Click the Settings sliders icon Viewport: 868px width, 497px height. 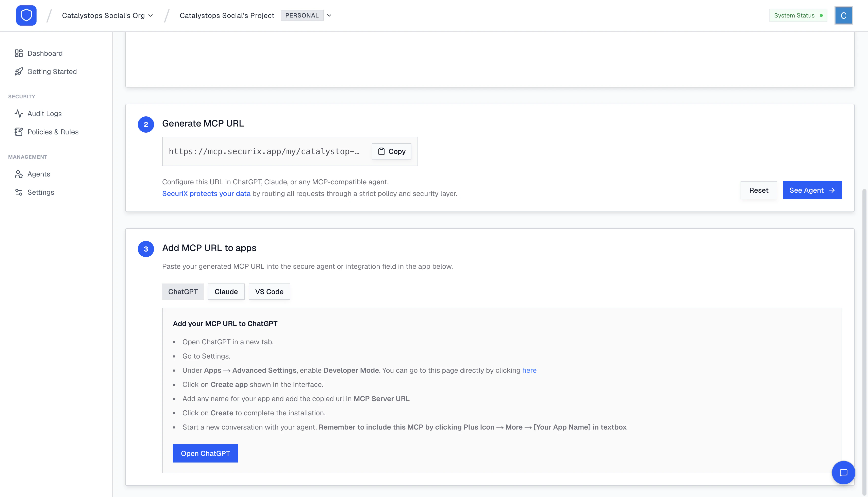tap(19, 192)
